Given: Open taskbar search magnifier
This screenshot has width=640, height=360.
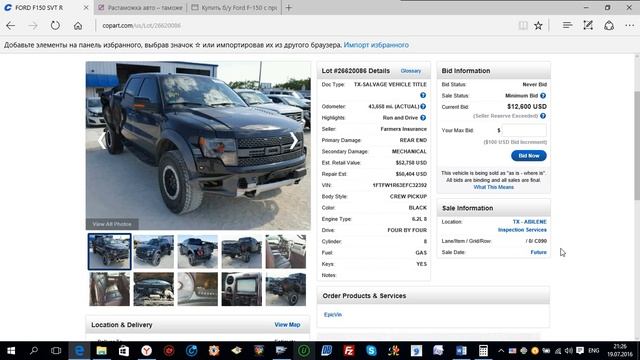Looking at the screenshot, I should (x=34, y=351).
